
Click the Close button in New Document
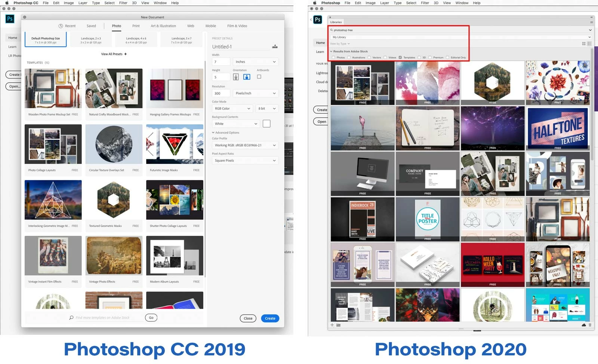(248, 318)
